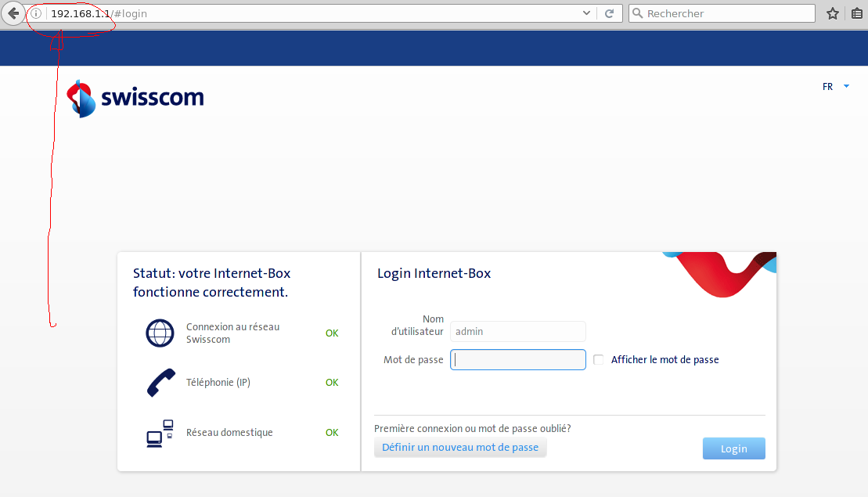Click the Nom d'utilisateur admin field
Viewport: 868px width, 497px height.
coord(517,331)
